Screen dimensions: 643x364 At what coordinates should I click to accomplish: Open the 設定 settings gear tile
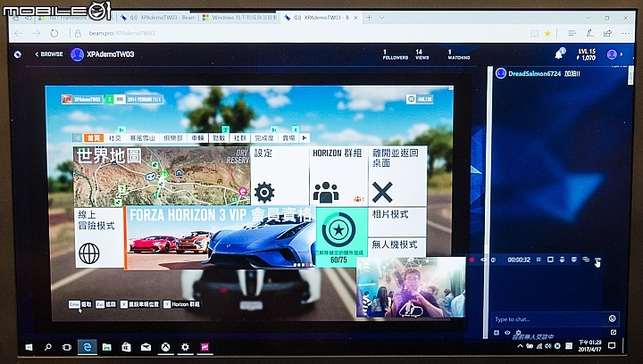(279, 176)
